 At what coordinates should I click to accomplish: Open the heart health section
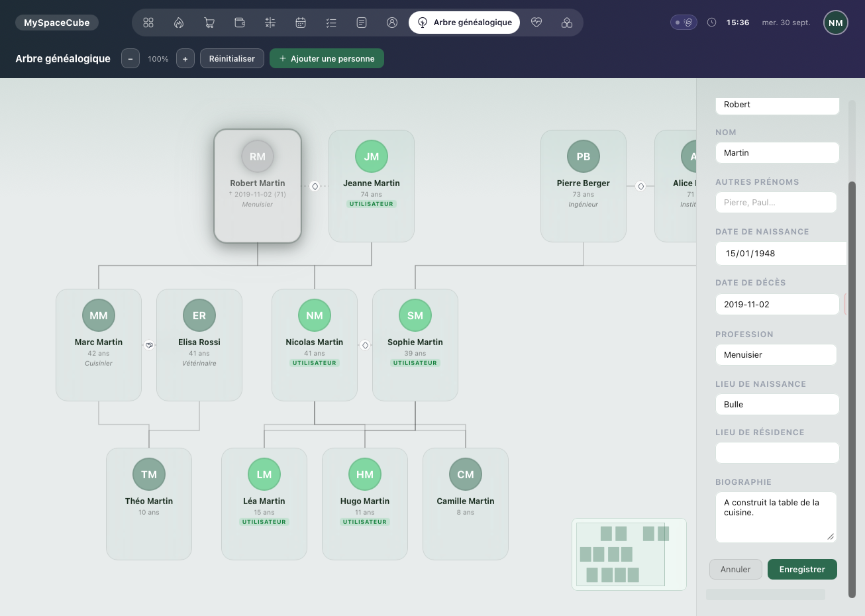tap(536, 23)
